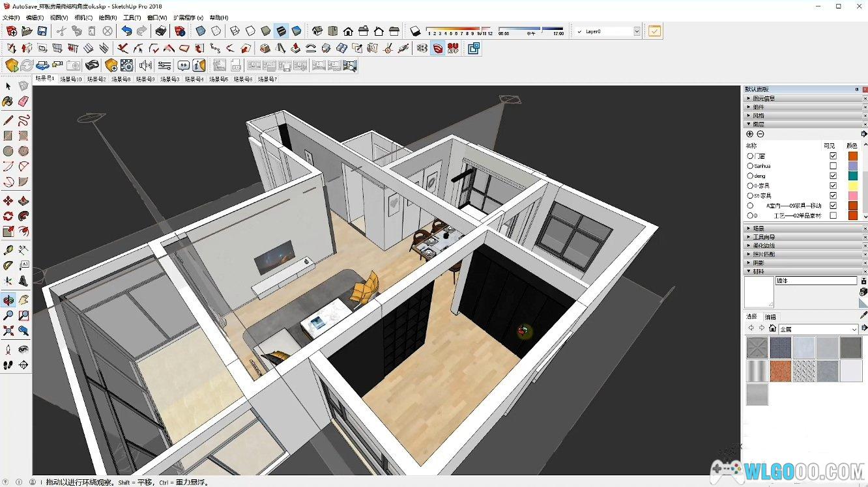Expand the 阴影 (Shadows) panel
This screenshot has height=487, width=868.
pyautogui.click(x=759, y=262)
